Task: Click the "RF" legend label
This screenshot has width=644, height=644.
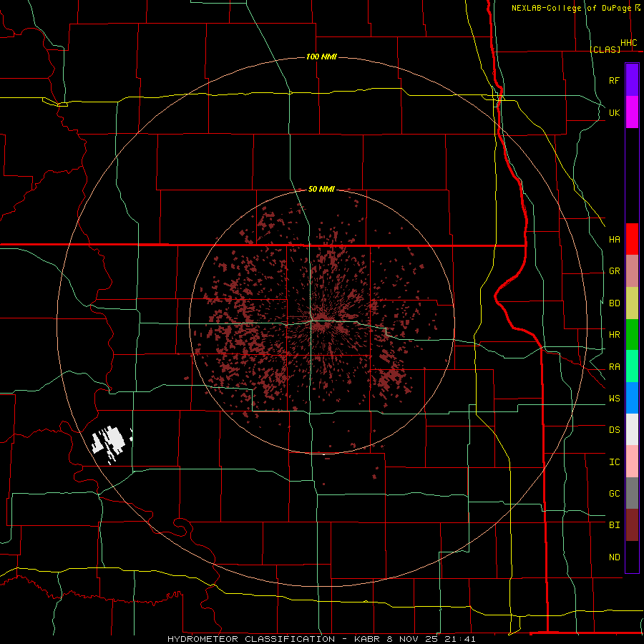Action: pyautogui.click(x=615, y=80)
